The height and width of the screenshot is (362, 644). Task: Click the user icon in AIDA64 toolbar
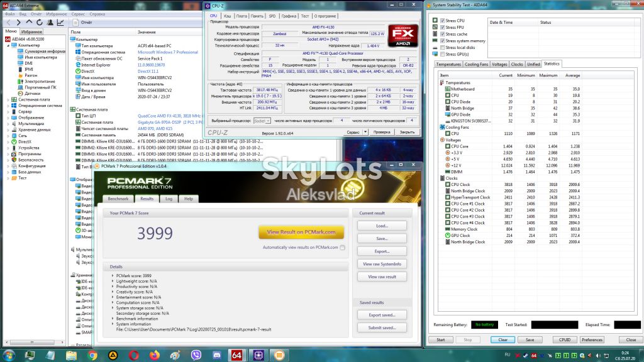50,23
